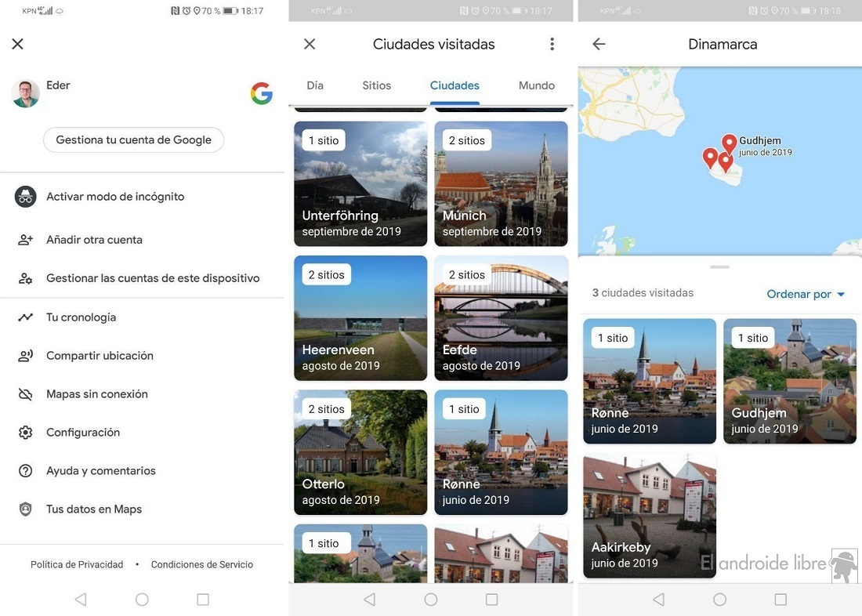Open the Heerenveen city card
Viewport: 862px width, 616px height.
360,318
